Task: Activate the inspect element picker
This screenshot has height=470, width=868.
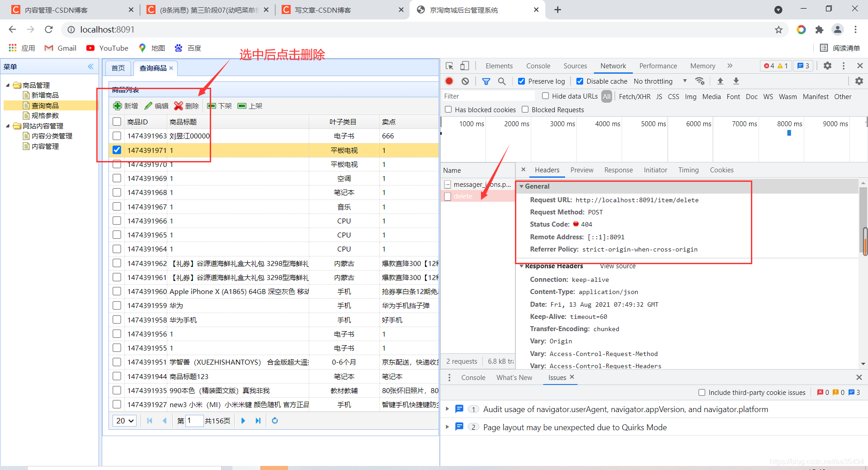Action: click(x=449, y=66)
